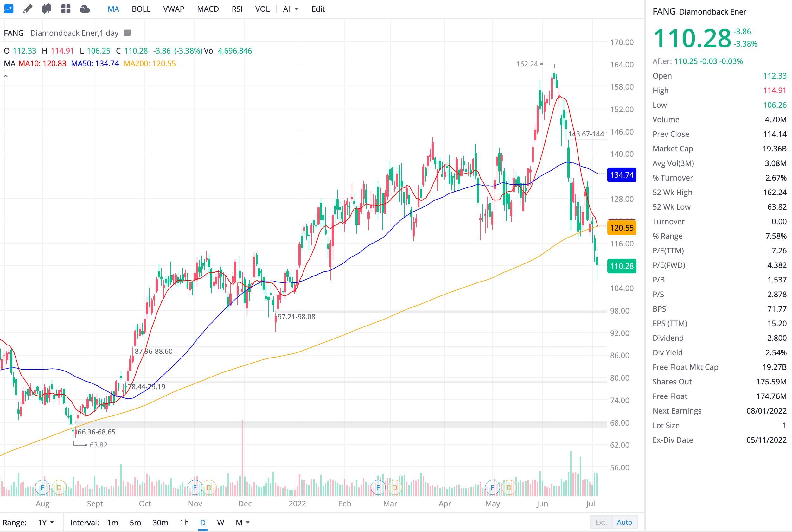Image resolution: width=792 pixels, height=532 pixels.
Task: Toggle the MACD indicator on
Action: tap(208, 9)
